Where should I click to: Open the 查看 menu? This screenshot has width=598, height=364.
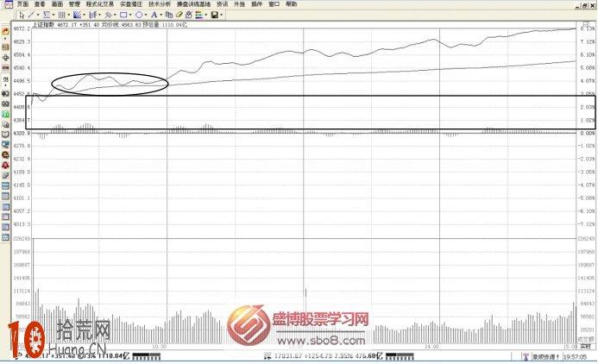click(x=40, y=4)
